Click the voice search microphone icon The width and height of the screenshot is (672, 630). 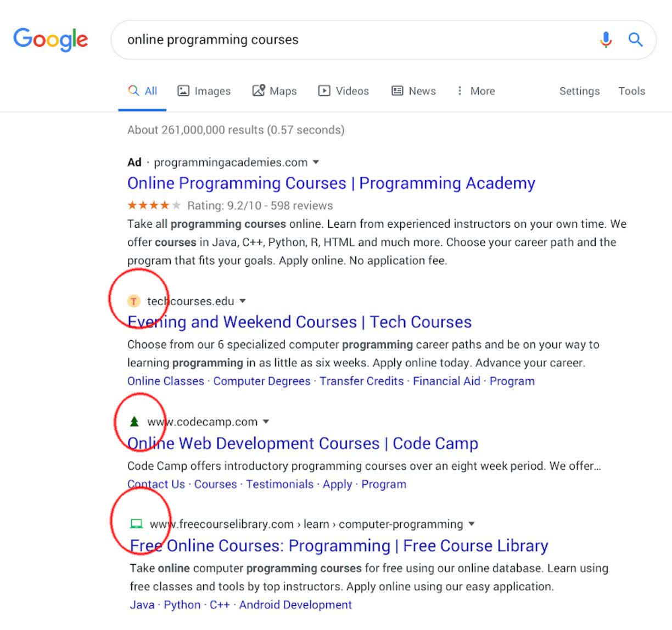click(606, 39)
